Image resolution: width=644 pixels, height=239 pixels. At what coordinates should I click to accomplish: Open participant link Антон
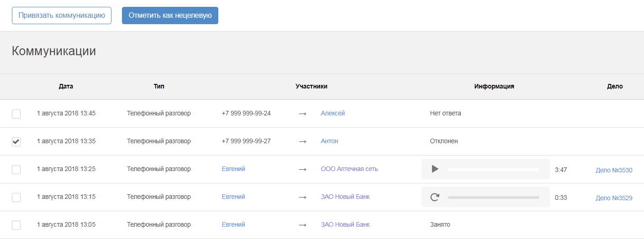(x=329, y=141)
